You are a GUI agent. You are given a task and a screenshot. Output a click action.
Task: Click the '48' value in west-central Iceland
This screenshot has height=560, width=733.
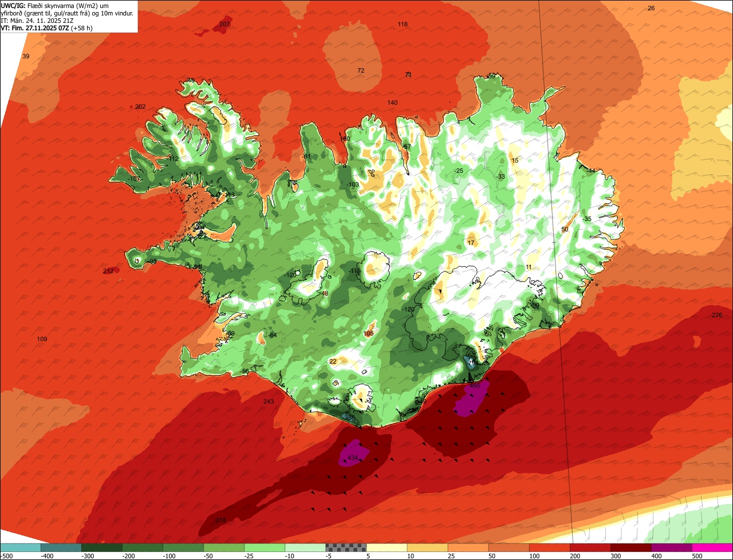coord(325,294)
